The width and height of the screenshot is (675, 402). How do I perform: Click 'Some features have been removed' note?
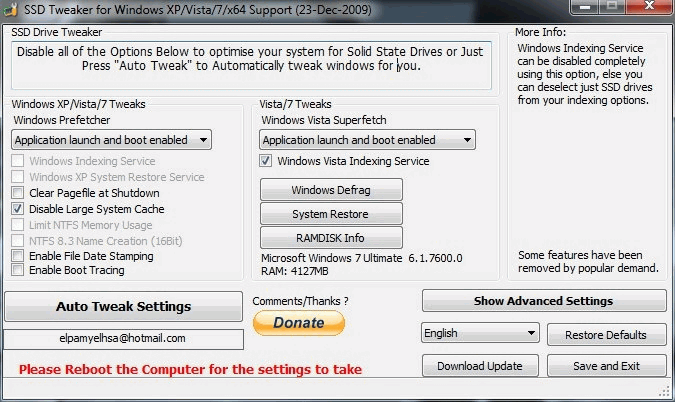pos(588,262)
